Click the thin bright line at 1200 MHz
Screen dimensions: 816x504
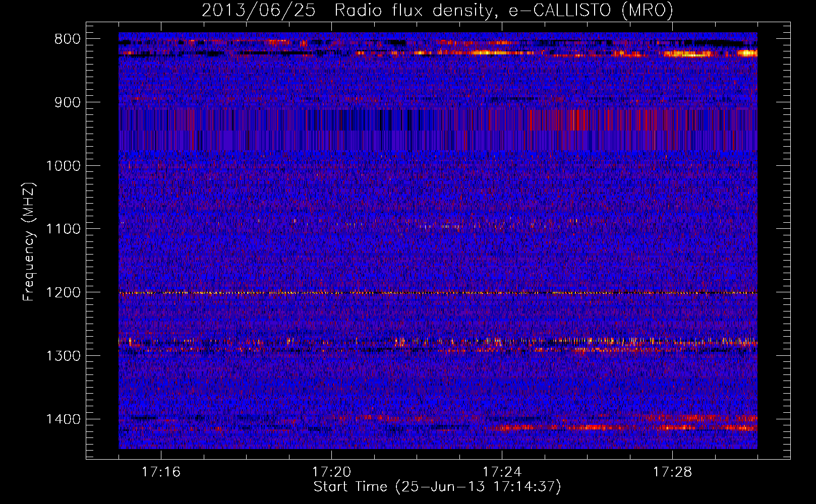(x=438, y=293)
